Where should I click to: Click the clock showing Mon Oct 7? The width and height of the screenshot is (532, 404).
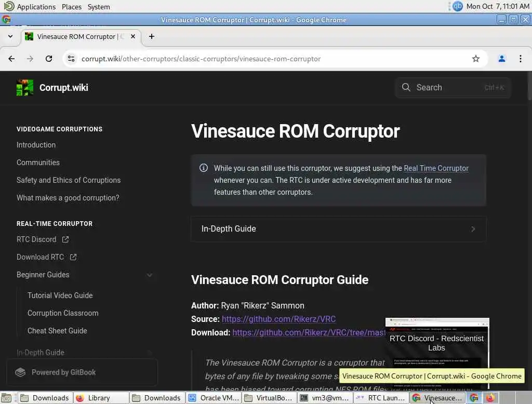[497, 6]
